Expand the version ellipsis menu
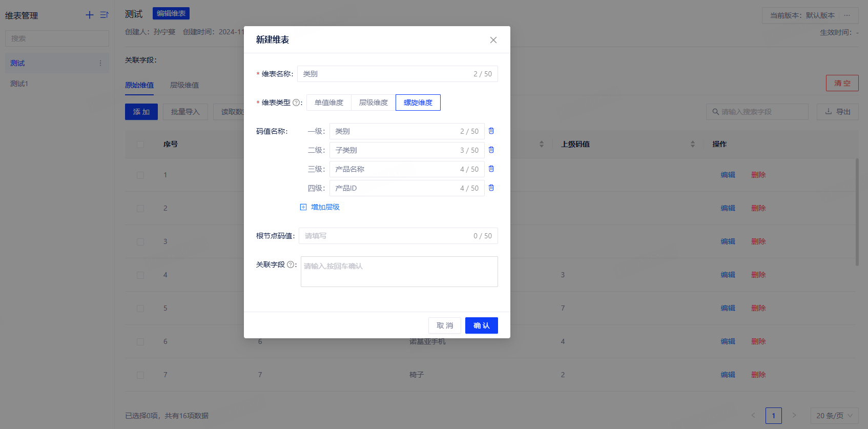Viewport: 868px width, 429px height. 847,15
